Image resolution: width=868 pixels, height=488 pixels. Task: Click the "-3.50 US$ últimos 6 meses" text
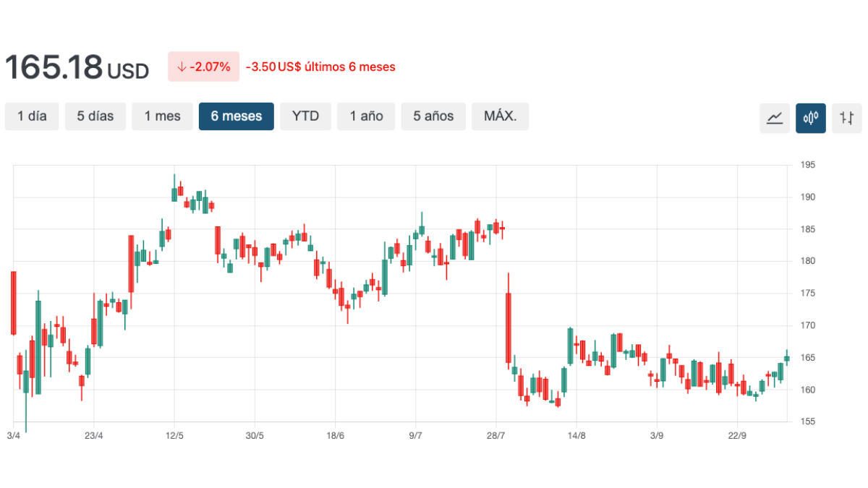point(320,67)
